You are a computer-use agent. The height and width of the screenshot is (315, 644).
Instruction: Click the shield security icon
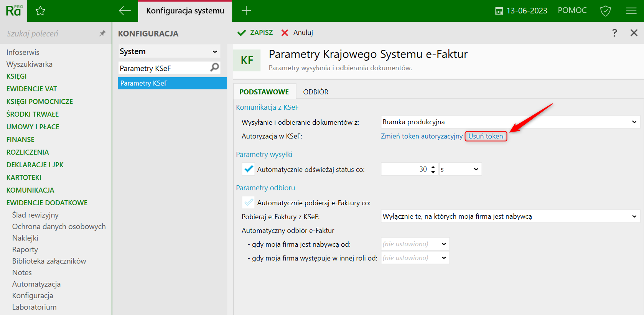[x=605, y=11]
